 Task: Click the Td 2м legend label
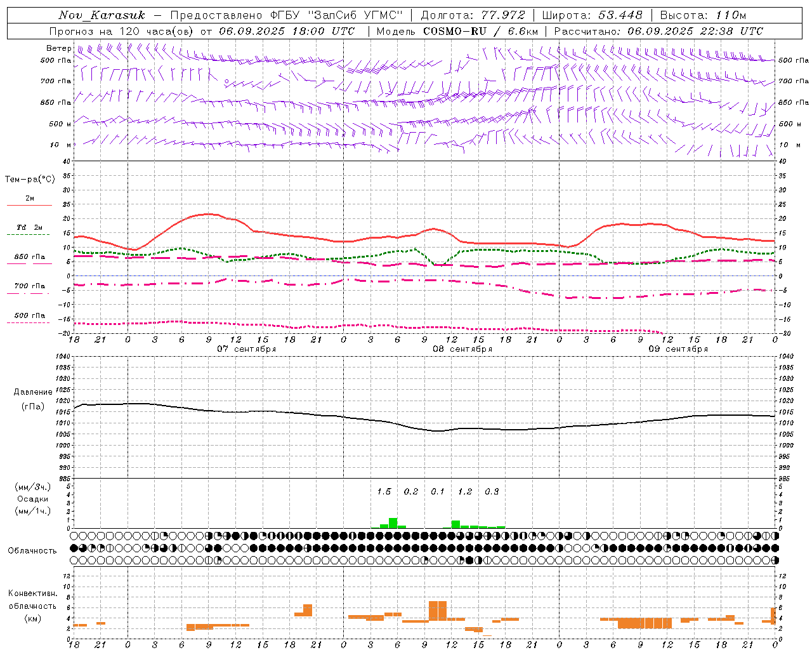(30, 227)
